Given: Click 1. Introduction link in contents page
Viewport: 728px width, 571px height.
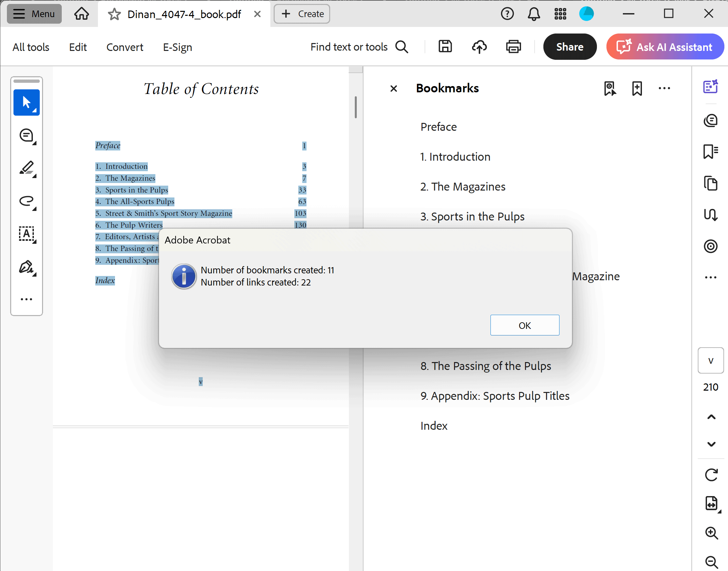Looking at the screenshot, I should point(121,166).
